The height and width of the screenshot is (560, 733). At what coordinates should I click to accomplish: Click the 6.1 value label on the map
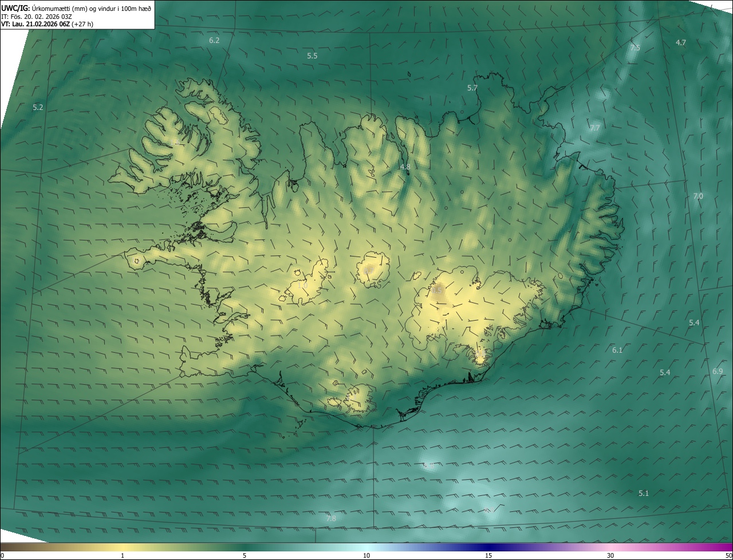click(x=617, y=350)
